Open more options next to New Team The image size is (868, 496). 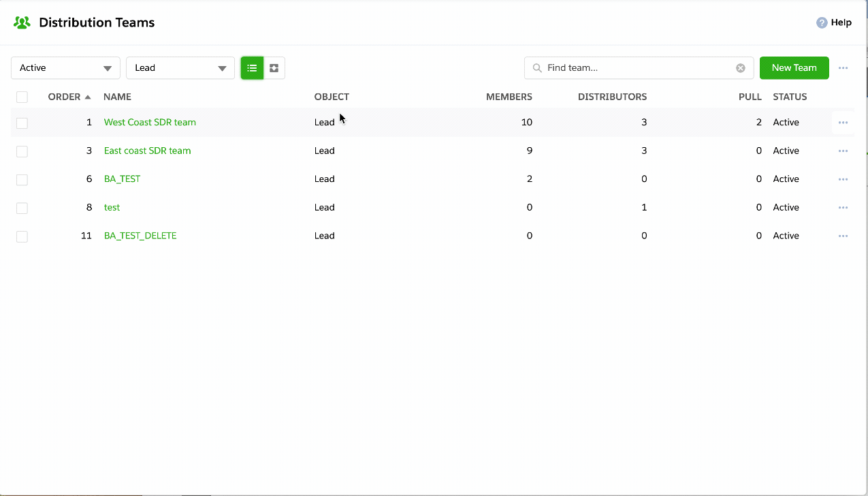[843, 68]
